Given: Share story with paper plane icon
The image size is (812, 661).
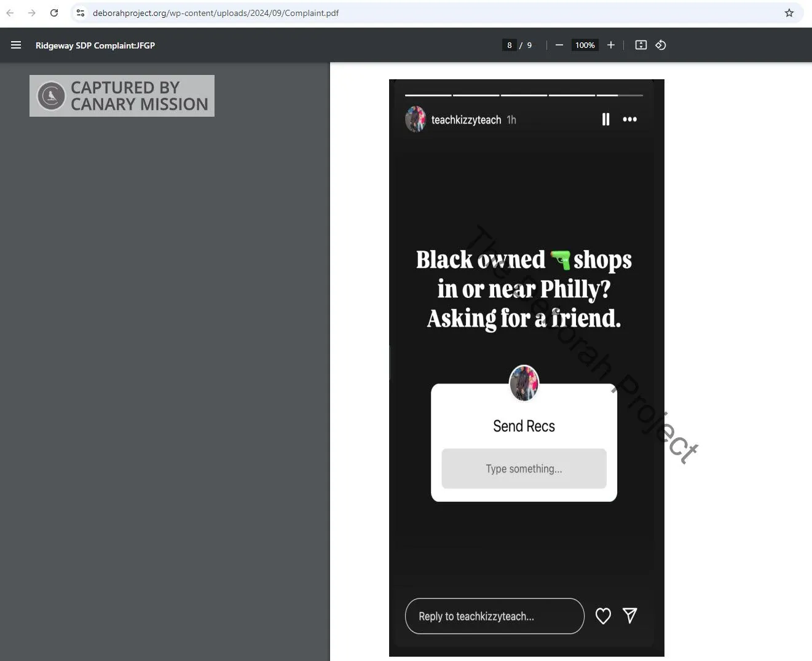Looking at the screenshot, I should click(x=629, y=615).
